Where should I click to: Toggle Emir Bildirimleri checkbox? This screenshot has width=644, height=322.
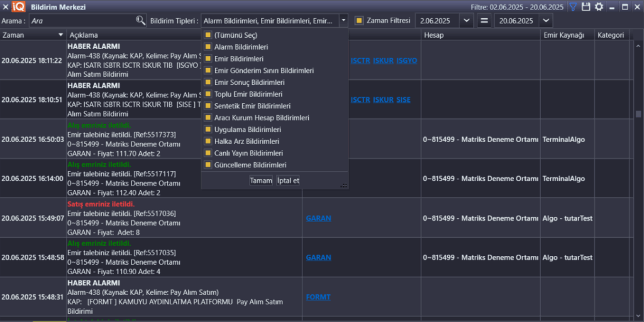(x=208, y=59)
